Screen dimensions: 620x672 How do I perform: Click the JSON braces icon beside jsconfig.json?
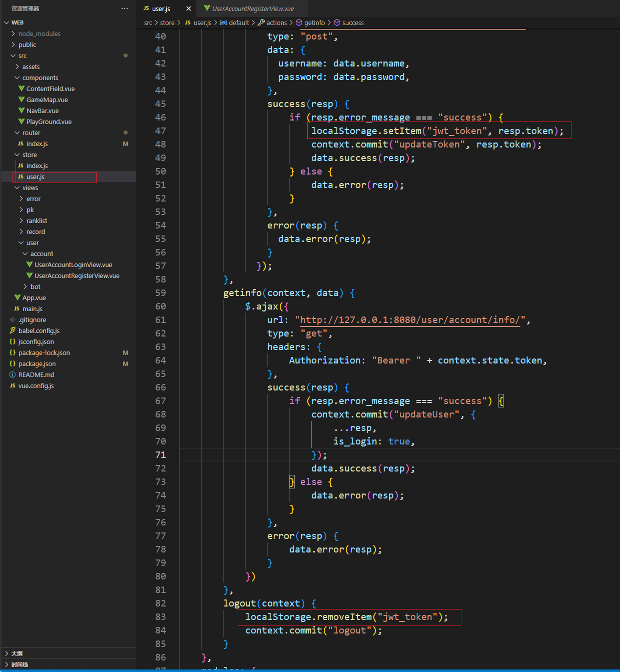[13, 341]
